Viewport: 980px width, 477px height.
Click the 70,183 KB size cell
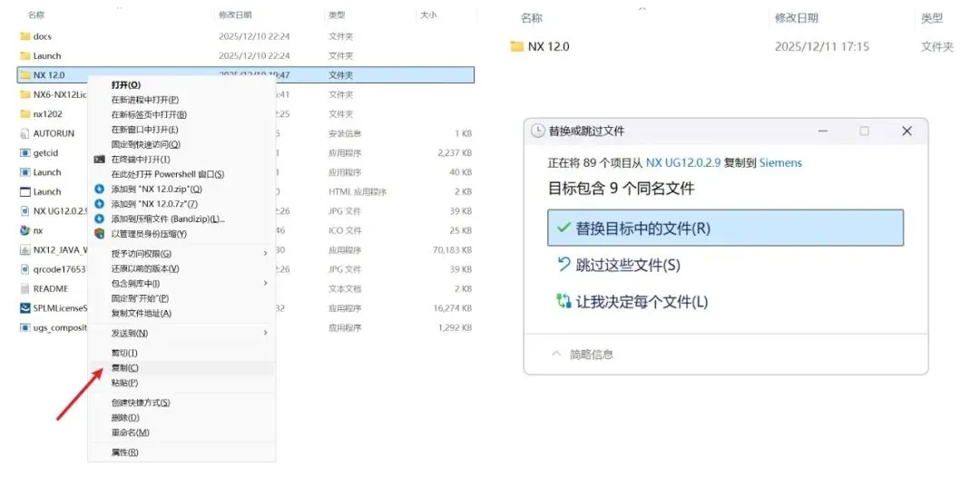coord(453,249)
